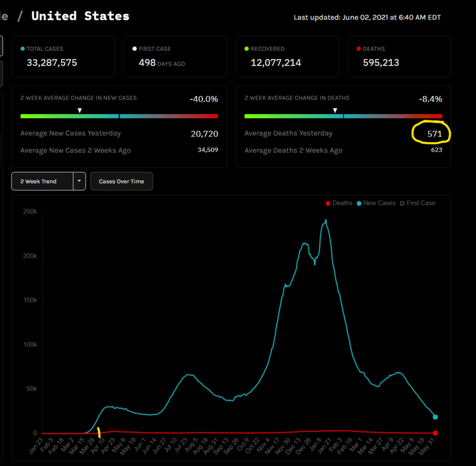Click the Total Cases number 33,287,575
The image size is (476, 466).
click(x=52, y=62)
